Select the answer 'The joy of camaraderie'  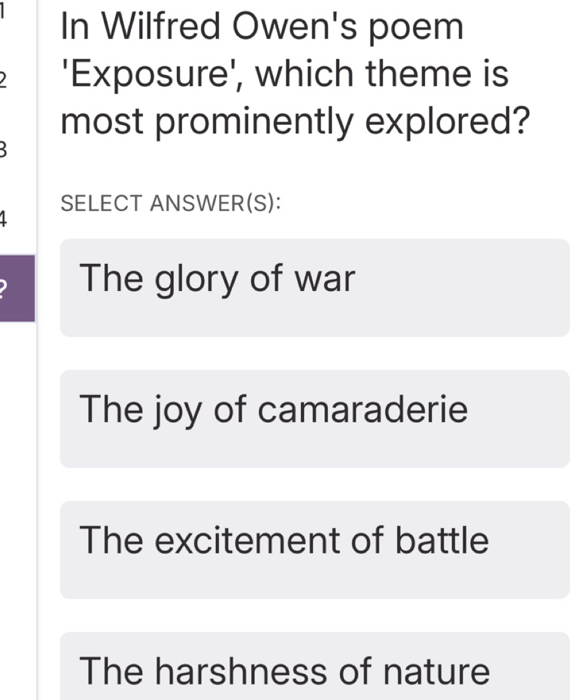(x=315, y=419)
